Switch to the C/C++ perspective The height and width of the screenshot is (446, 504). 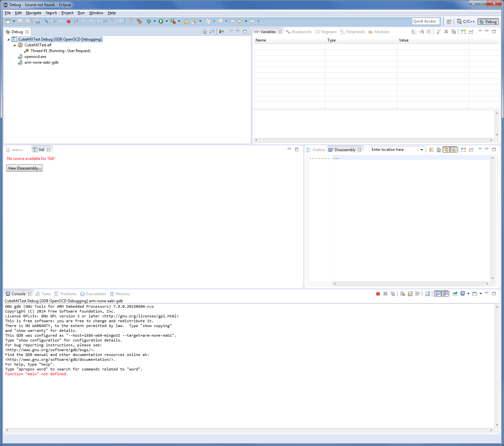click(465, 22)
